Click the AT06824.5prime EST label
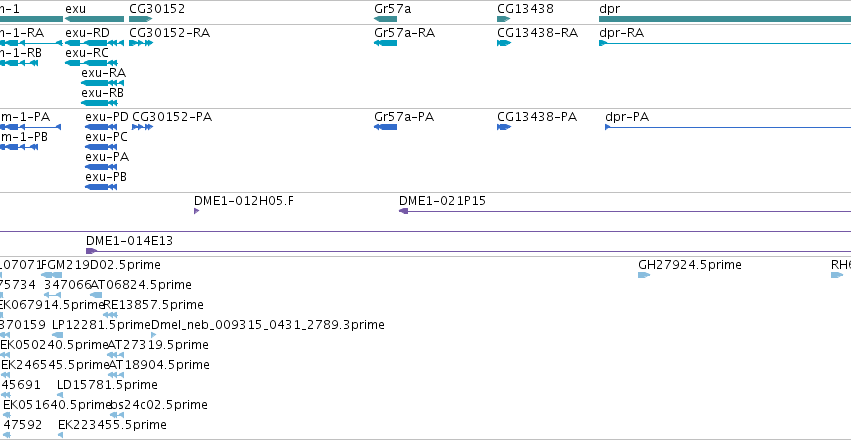The width and height of the screenshot is (851, 440). pyautogui.click(x=141, y=285)
